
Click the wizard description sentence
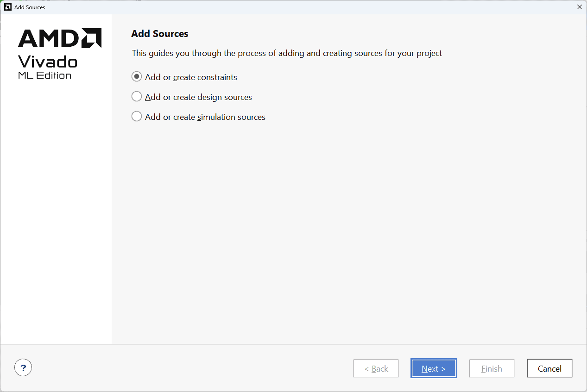coord(287,53)
